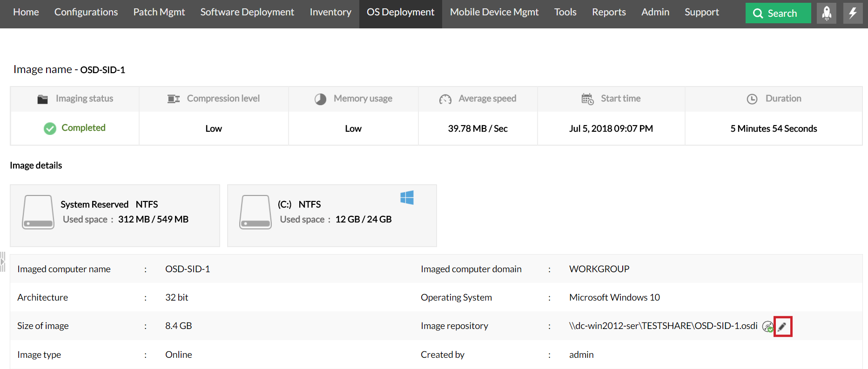Click the lightning bolt icon in header

click(853, 13)
